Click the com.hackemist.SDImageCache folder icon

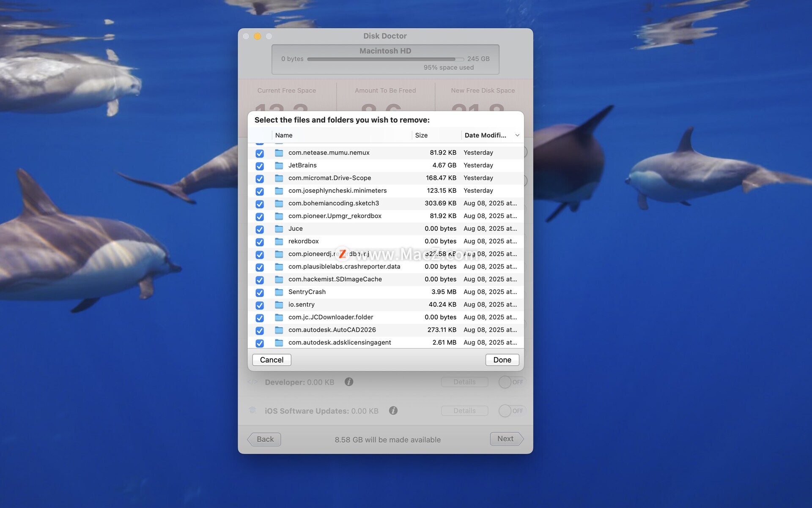[279, 279]
